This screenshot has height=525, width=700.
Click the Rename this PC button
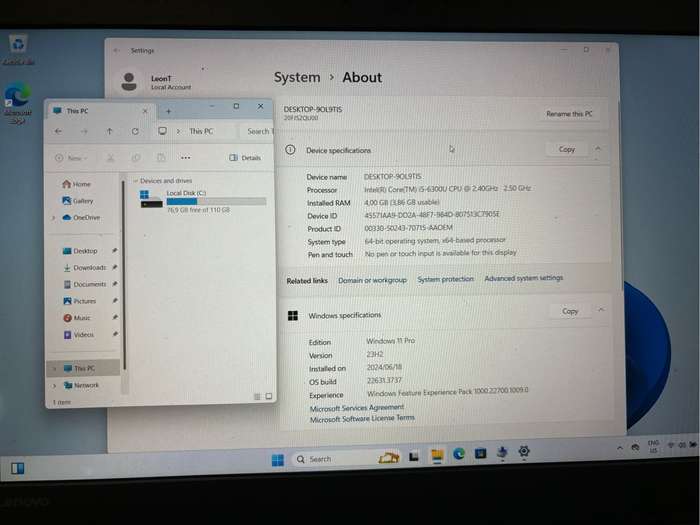click(570, 114)
